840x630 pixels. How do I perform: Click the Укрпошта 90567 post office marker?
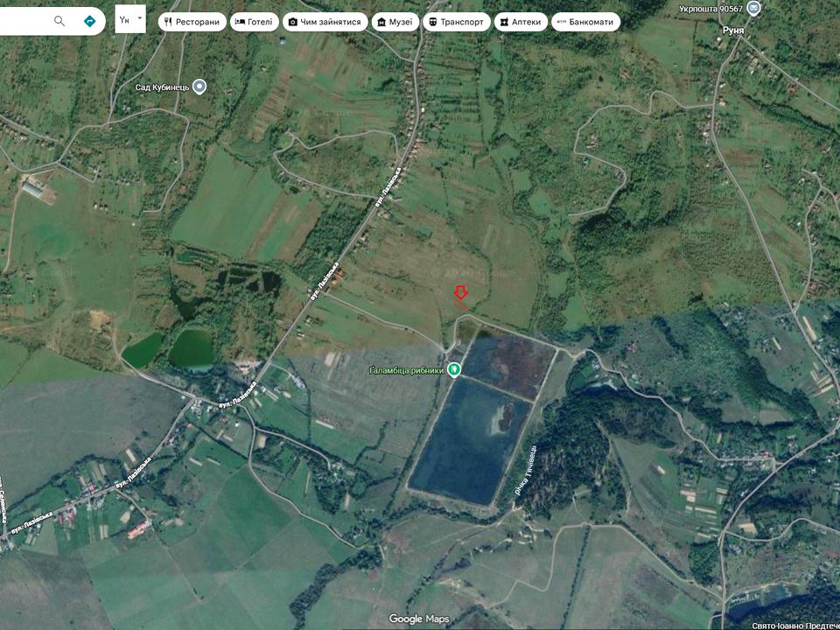tap(754, 9)
